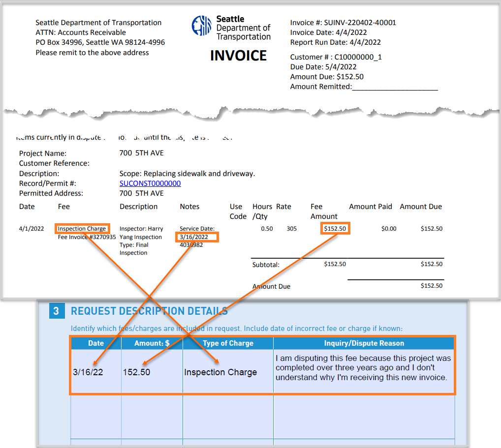Click the form Amount field showing 152.50
501x448 pixels.
point(152,372)
